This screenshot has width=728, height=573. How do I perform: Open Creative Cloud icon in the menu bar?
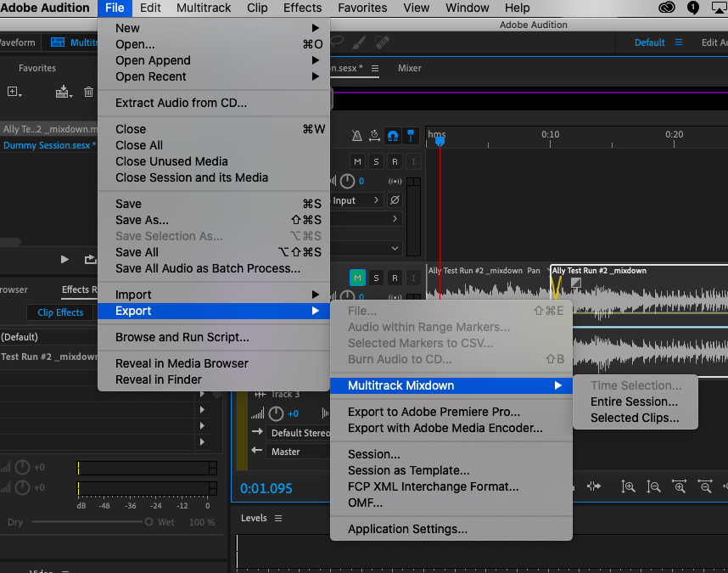coord(666,8)
